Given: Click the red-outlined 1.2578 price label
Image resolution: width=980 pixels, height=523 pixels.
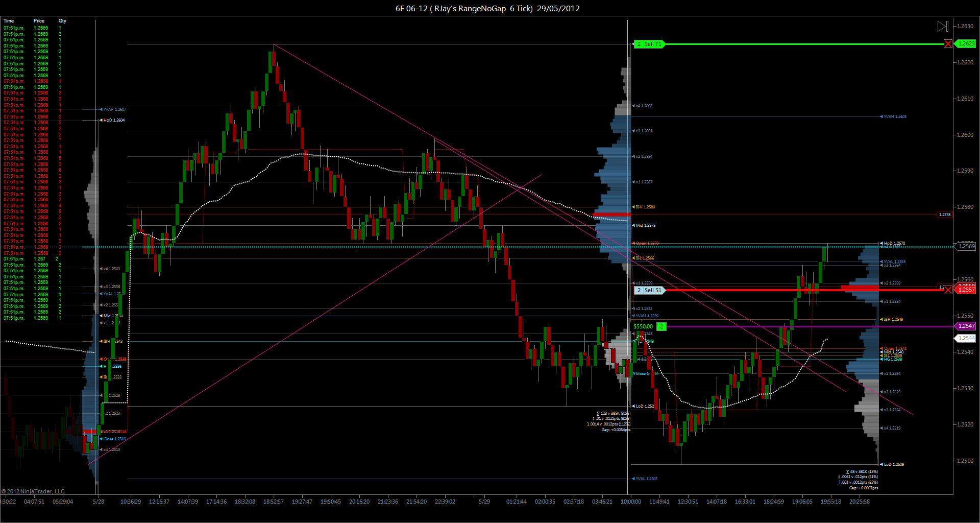Looking at the screenshot, I should (945, 215).
